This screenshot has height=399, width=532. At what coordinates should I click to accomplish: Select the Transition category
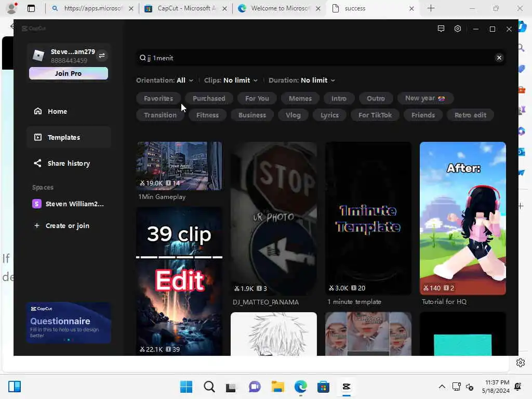coord(160,115)
